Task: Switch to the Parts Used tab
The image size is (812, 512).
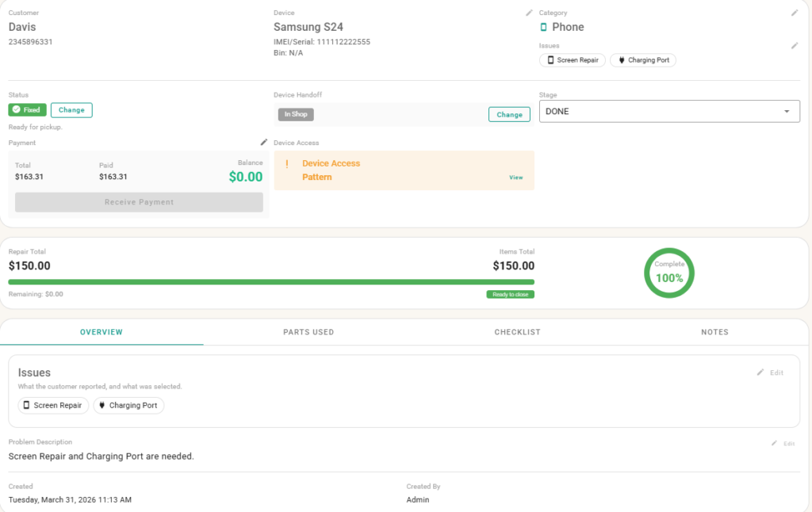Action: (308, 332)
